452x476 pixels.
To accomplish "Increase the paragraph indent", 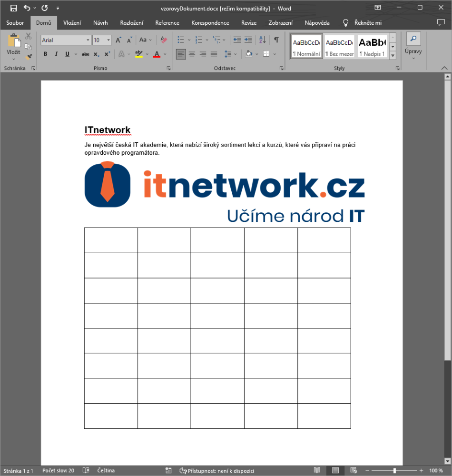I will pyautogui.click(x=248, y=40).
